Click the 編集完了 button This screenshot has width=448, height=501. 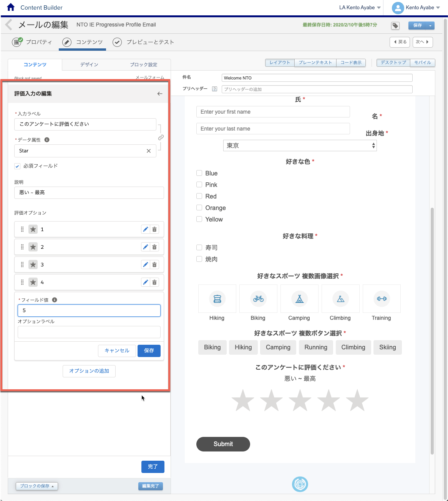(151, 486)
